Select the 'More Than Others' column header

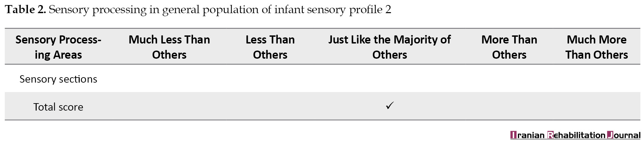(509, 47)
